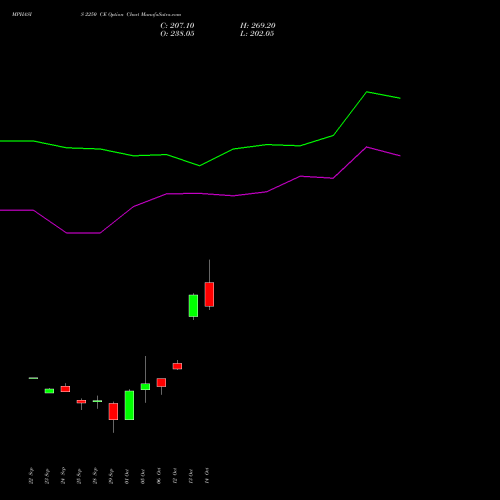Viewport: 500px width, 500px height.
Task: Select the last red candle with long upper wick
Action: (x=209, y=294)
